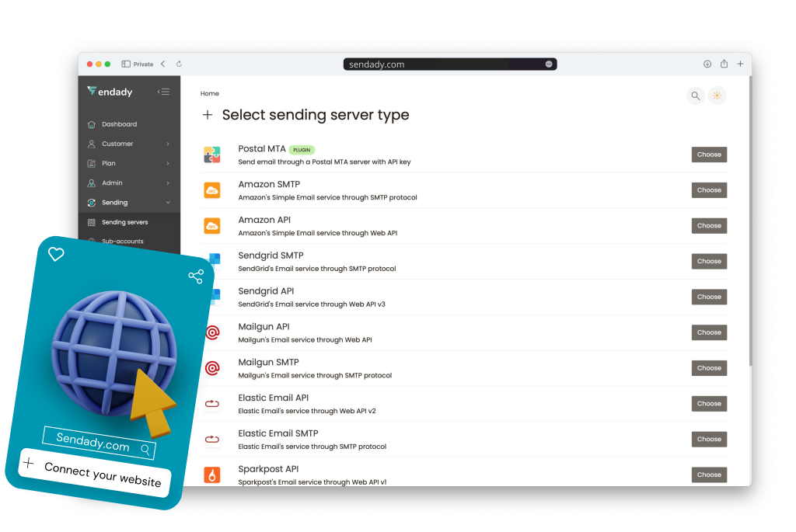Click the Elastic Email SMTP loop icon
This screenshot has height=532, width=796.
point(212,440)
